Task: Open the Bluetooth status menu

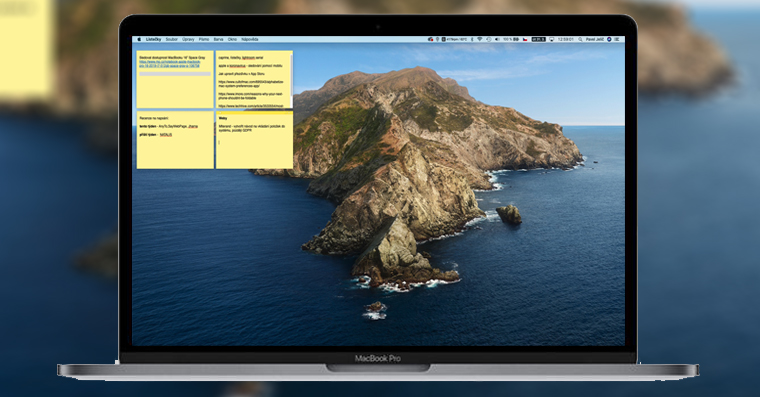Action: [x=472, y=39]
